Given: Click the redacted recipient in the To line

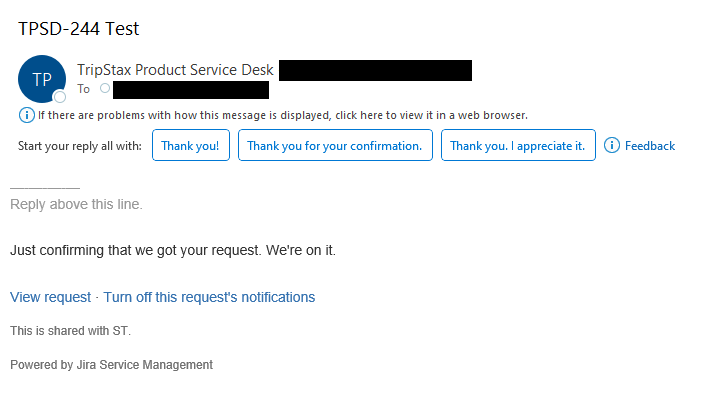Looking at the screenshot, I should click(x=191, y=90).
